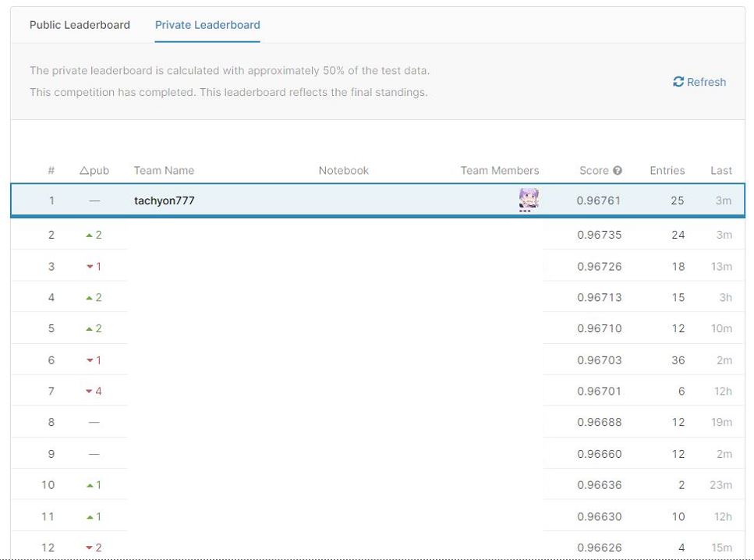This screenshot has height=560, width=754.
Task: Click the 25 entries count for tachyon777
Action: [x=677, y=200]
